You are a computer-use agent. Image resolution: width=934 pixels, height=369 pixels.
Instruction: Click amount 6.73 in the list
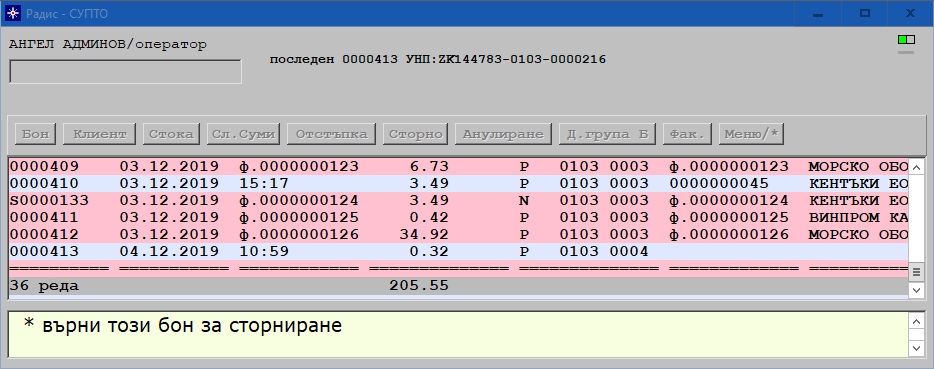429,166
